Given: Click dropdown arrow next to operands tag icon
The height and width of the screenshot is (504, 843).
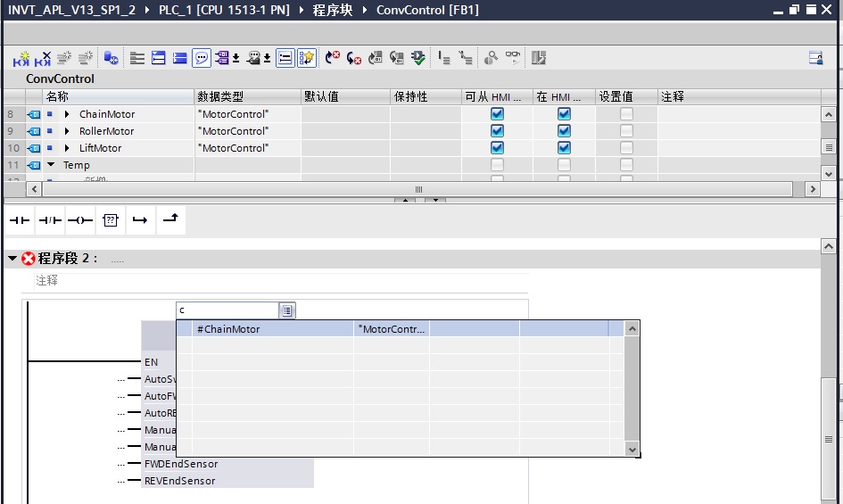Looking at the screenshot, I should tap(236, 59).
